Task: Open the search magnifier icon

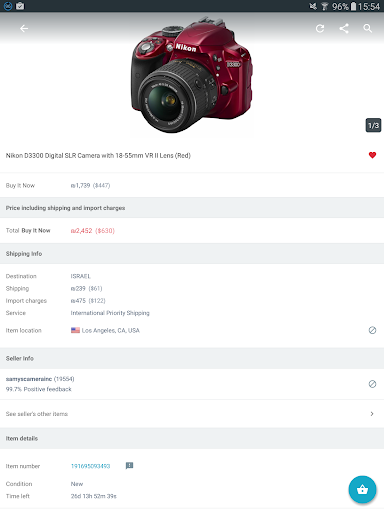Action: [367, 29]
